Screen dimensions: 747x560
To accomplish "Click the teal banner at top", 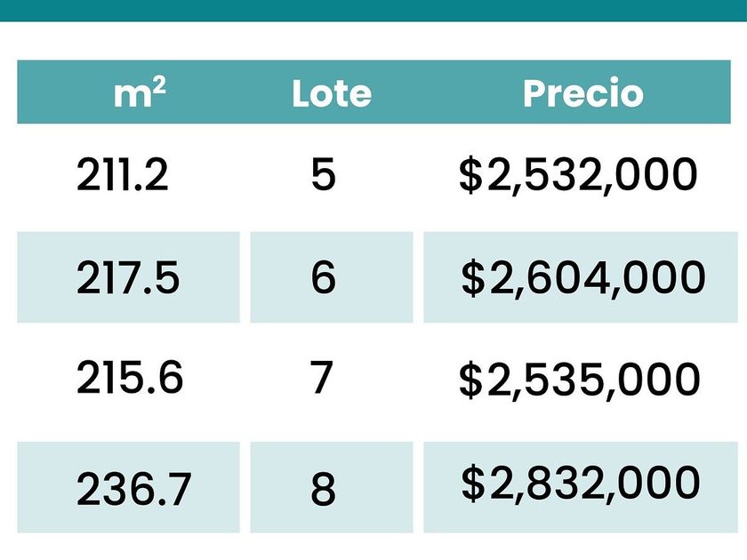I will (373, 11).
